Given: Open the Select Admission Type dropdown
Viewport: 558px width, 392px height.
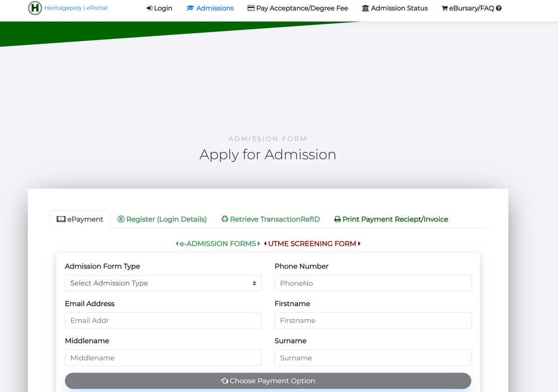Looking at the screenshot, I should [163, 283].
